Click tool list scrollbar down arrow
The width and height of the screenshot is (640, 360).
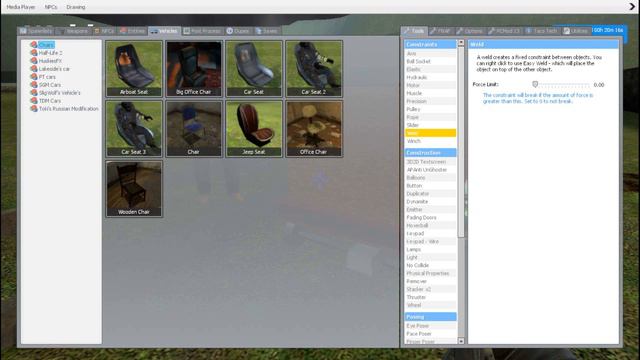[461, 341]
